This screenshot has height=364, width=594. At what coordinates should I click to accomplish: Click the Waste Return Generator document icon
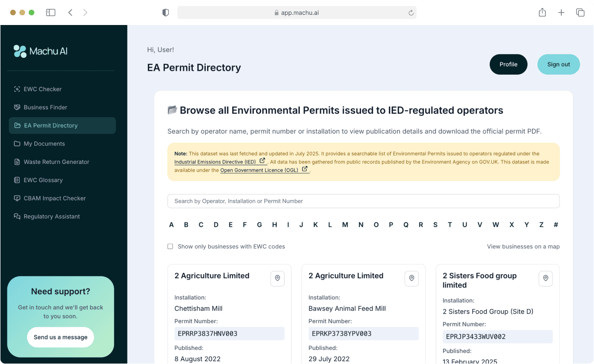click(x=17, y=162)
